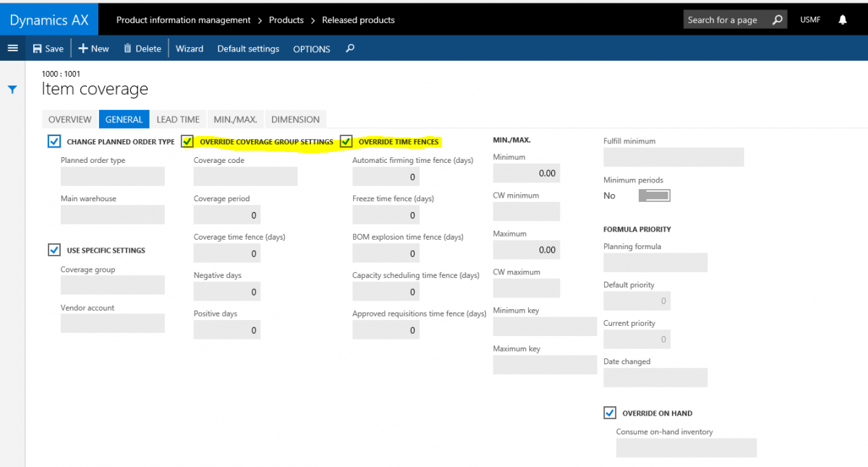Viewport: 868px width, 467px height.
Task: Toggle Override time fences checkbox
Action: 346,141
